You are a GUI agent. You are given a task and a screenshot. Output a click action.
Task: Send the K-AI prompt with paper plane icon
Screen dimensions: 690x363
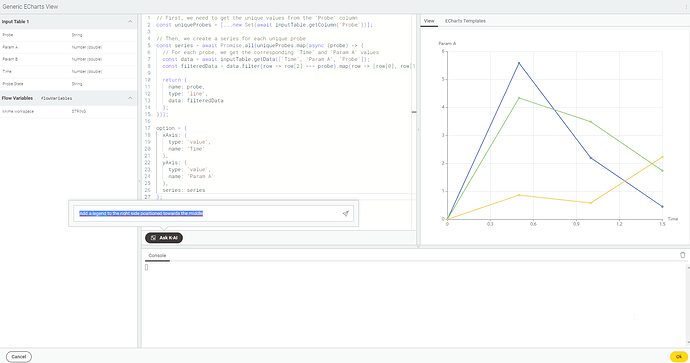click(345, 213)
